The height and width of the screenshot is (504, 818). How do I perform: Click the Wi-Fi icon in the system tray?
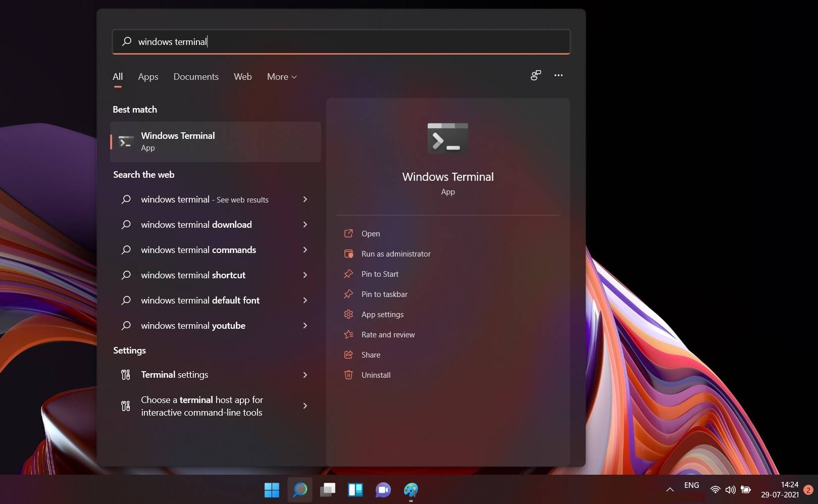click(x=715, y=490)
